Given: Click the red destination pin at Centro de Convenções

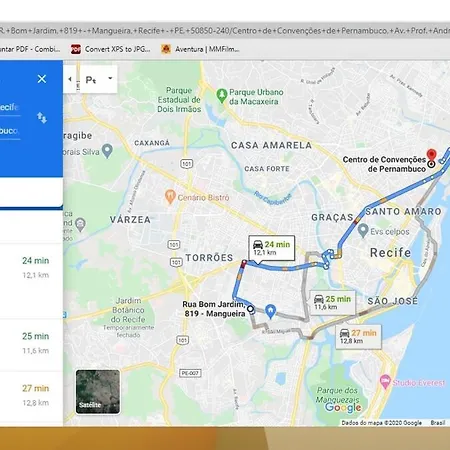Looking at the screenshot, I should tap(432, 156).
